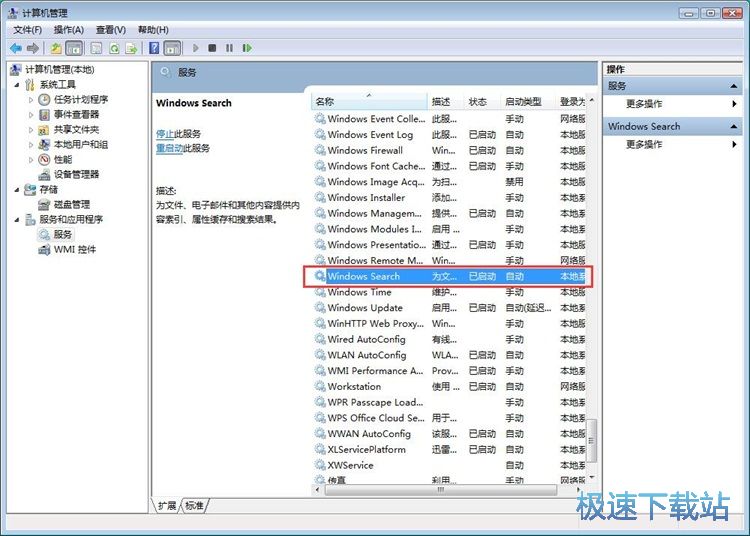
Task: Select the XLServicePlatform service row
Action: click(x=449, y=449)
